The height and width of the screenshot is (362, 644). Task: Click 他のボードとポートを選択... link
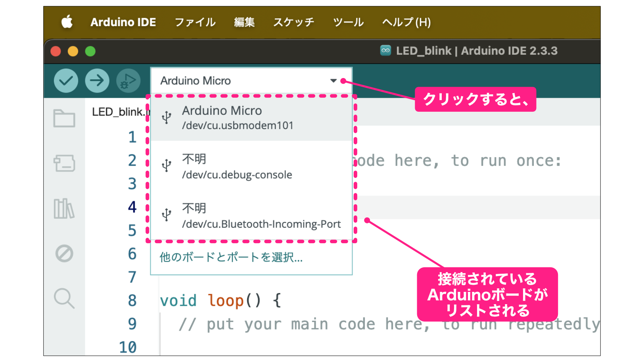[x=231, y=257]
